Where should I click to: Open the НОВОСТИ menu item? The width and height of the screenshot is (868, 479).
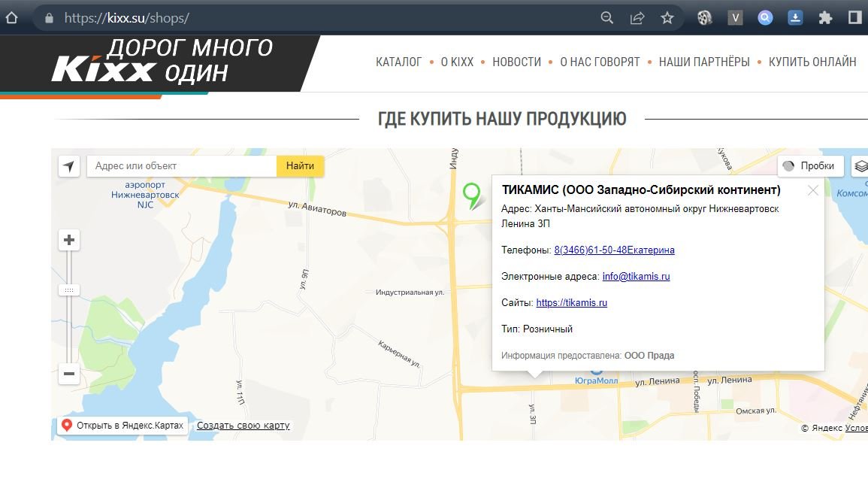[517, 62]
